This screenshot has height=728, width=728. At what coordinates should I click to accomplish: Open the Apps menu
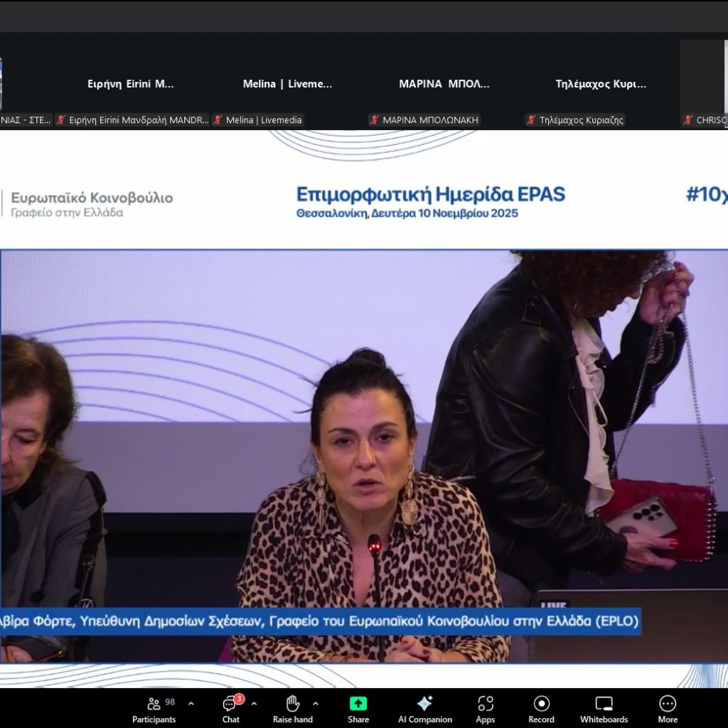coord(486,708)
